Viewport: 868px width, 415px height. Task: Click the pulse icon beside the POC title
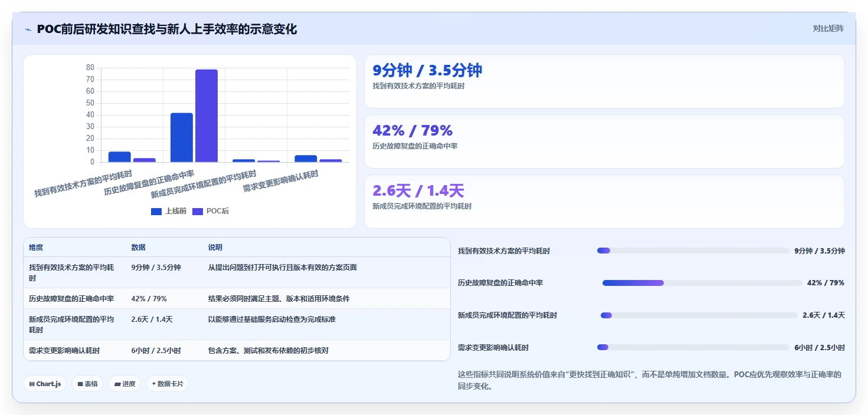(28, 29)
